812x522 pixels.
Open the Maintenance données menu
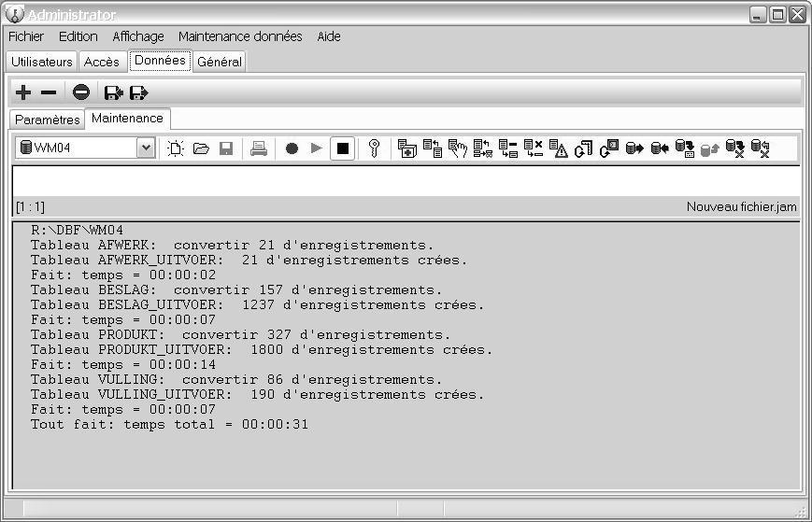click(x=240, y=36)
